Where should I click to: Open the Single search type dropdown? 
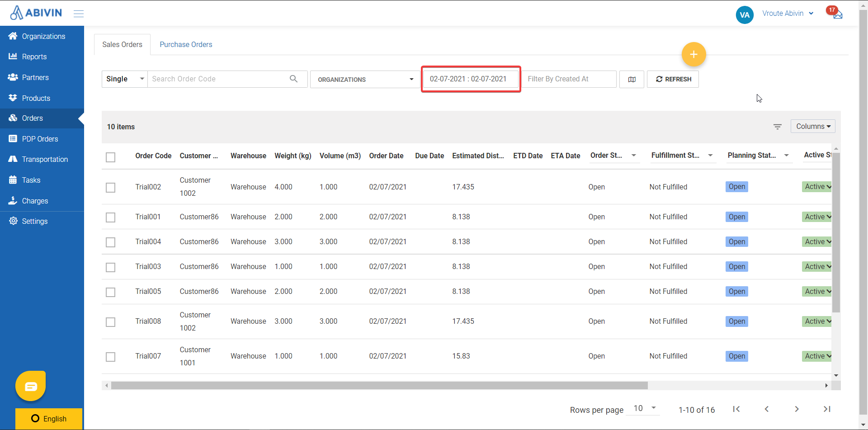[x=125, y=79]
